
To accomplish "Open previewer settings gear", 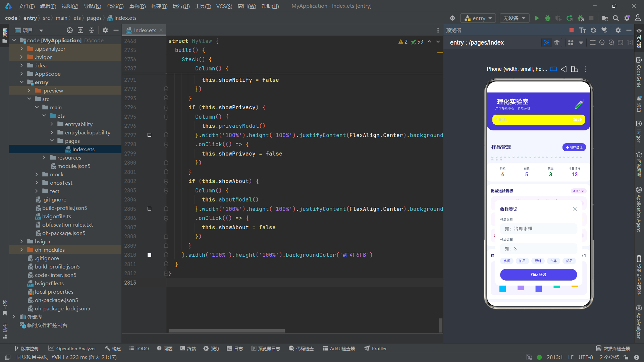I will click(618, 30).
